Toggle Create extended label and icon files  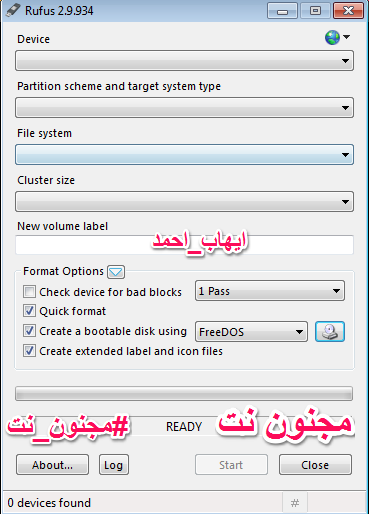click(29, 351)
